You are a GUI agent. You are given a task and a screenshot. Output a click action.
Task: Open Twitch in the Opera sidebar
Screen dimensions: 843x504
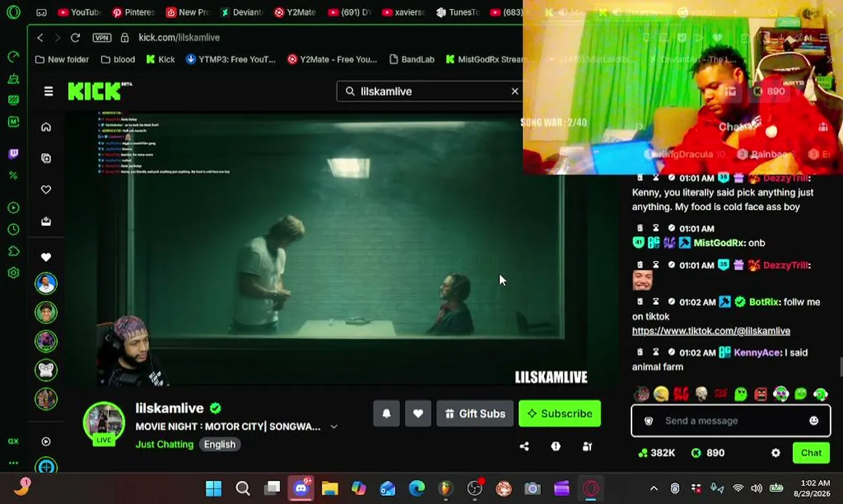click(13, 153)
